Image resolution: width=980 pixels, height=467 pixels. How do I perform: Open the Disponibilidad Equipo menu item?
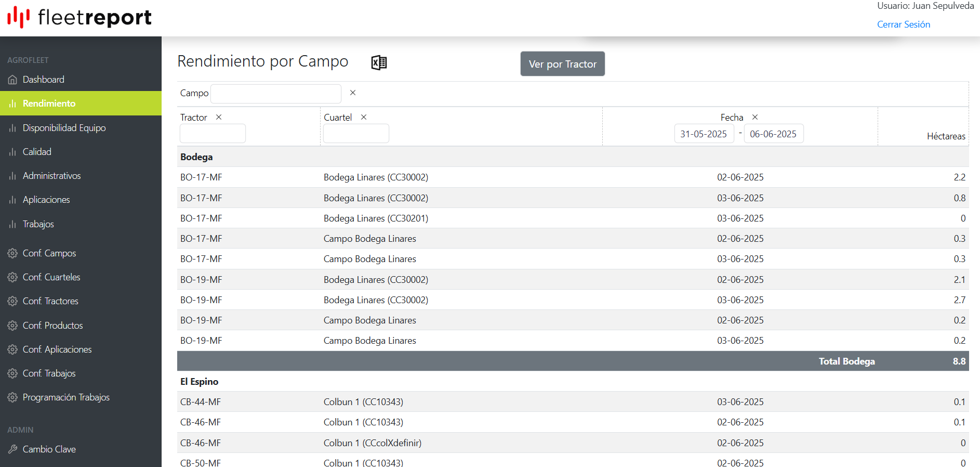[64, 128]
